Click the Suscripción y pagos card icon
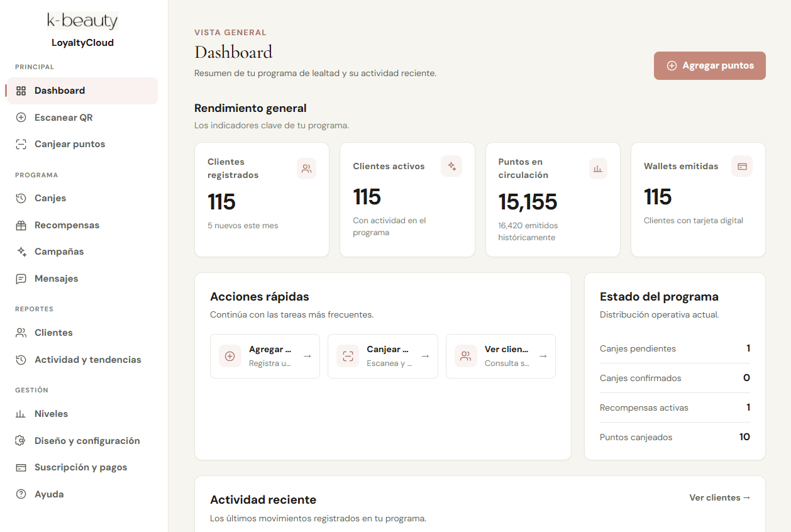791x532 pixels. [21, 467]
